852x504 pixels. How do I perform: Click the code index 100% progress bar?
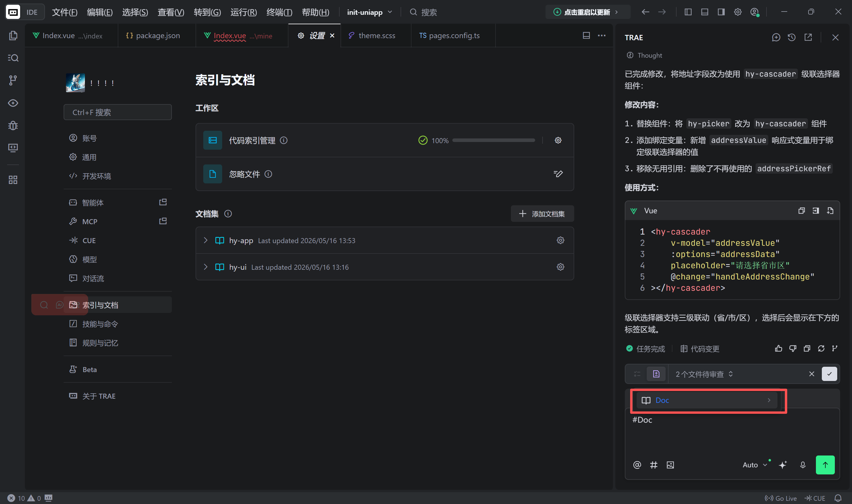(x=493, y=140)
